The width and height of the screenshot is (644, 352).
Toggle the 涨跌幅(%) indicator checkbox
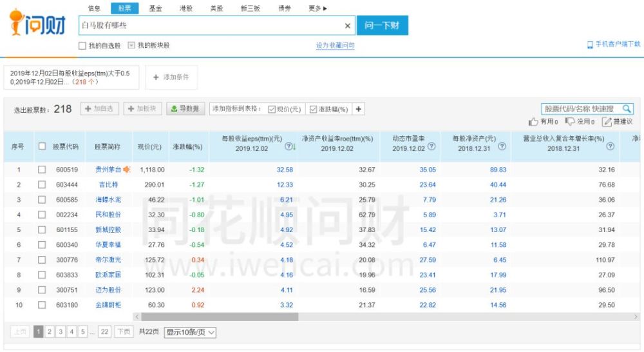[314, 110]
